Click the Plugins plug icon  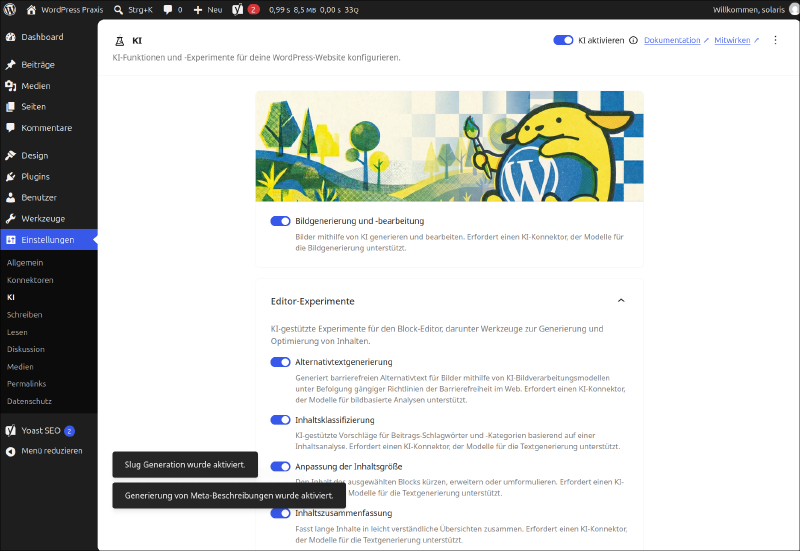(x=11, y=177)
